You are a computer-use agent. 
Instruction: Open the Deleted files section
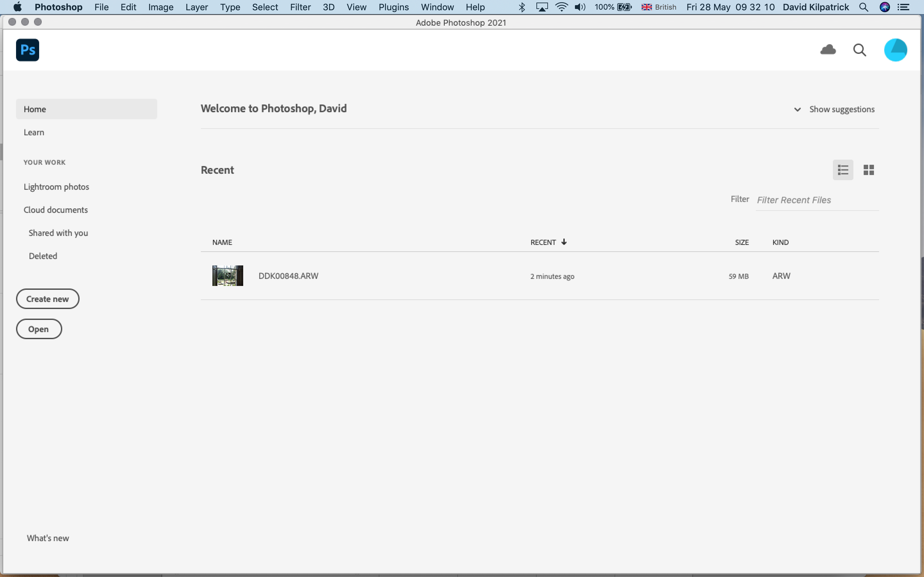click(43, 256)
